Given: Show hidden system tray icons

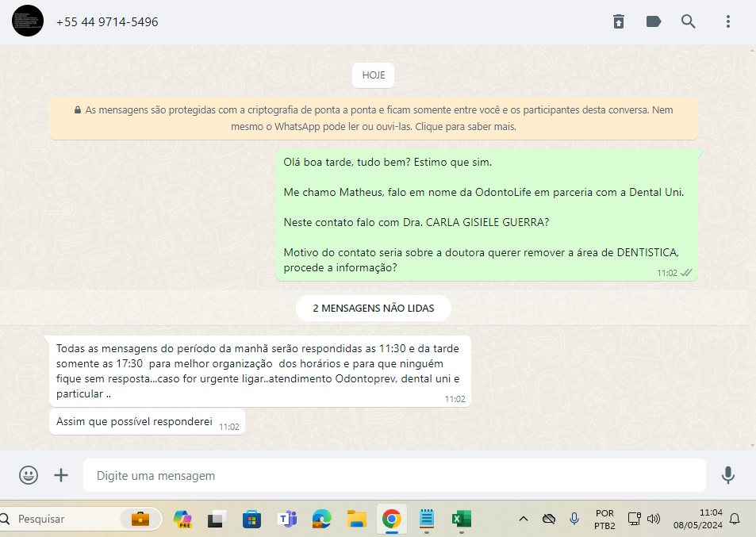Looking at the screenshot, I should click(x=523, y=519).
